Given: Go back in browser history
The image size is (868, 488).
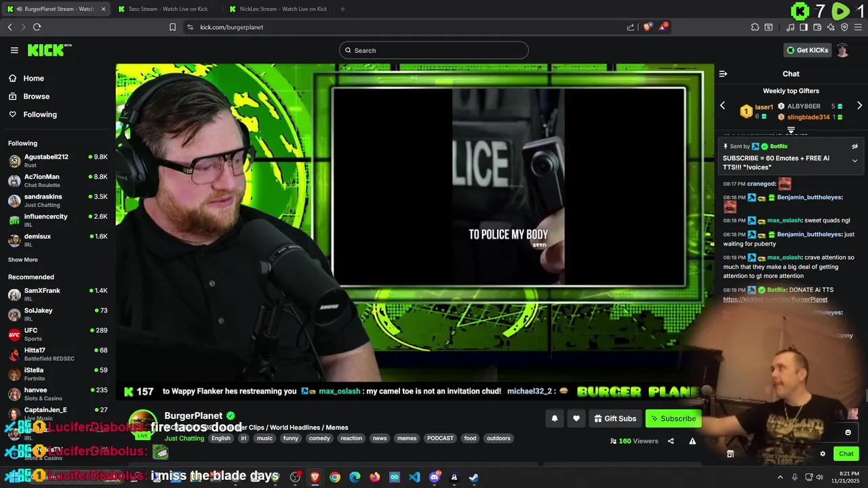Looking at the screenshot, I should (9, 27).
